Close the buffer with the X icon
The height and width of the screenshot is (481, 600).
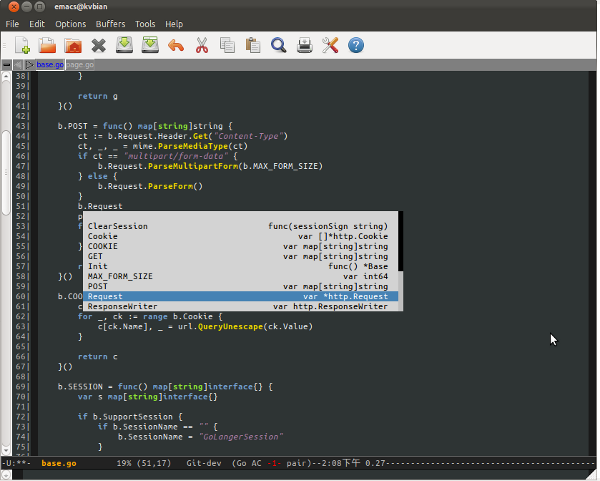click(98, 45)
